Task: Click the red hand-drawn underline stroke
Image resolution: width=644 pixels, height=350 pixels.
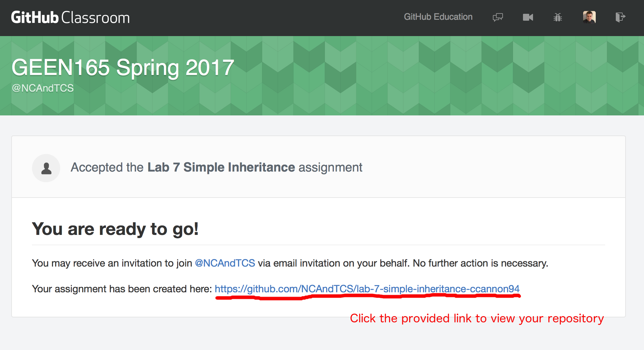Action: click(x=367, y=297)
